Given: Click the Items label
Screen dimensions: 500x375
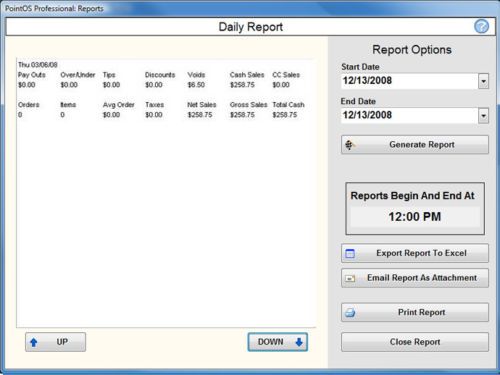Looking at the screenshot, I should coord(68,105).
